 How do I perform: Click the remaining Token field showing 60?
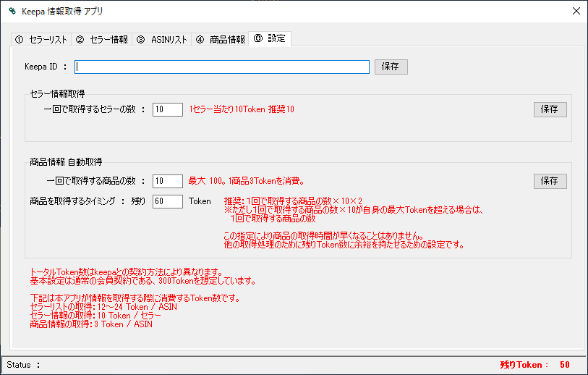(168, 201)
